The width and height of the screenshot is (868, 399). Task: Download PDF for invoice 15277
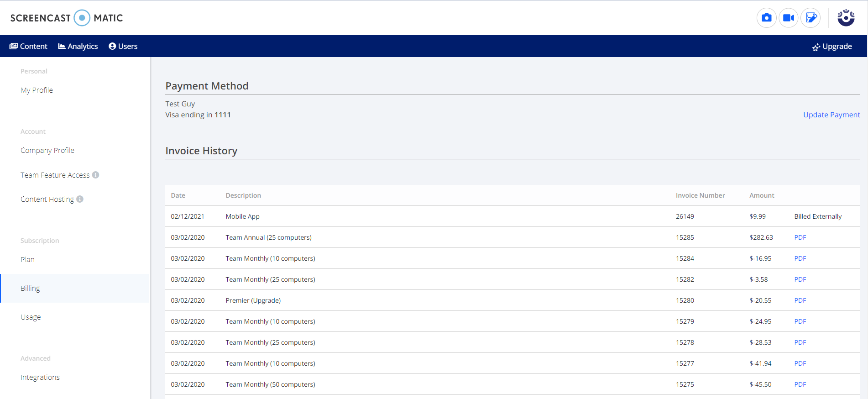(x=800, y=363)
